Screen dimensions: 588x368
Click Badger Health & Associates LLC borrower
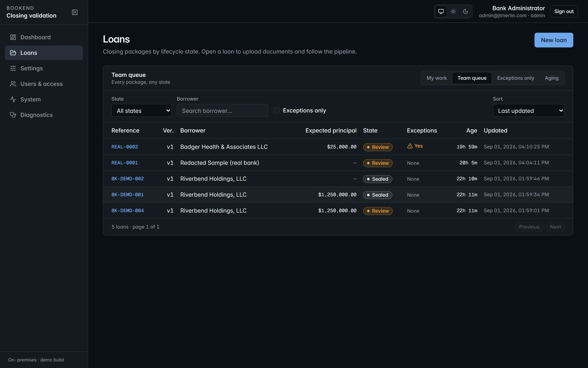[x=224, y=147]
